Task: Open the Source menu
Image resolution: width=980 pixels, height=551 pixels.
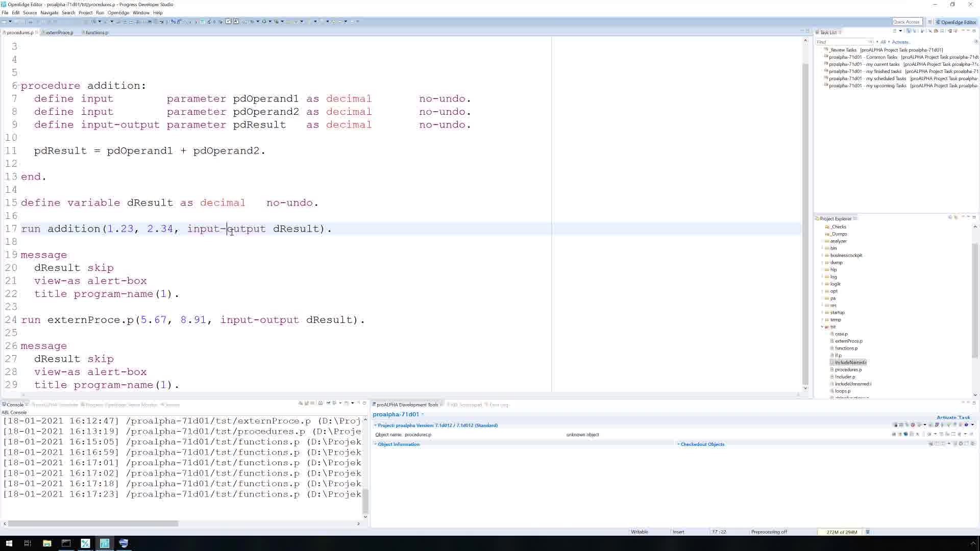Action: pyautogui.click(x=30, y=13)
